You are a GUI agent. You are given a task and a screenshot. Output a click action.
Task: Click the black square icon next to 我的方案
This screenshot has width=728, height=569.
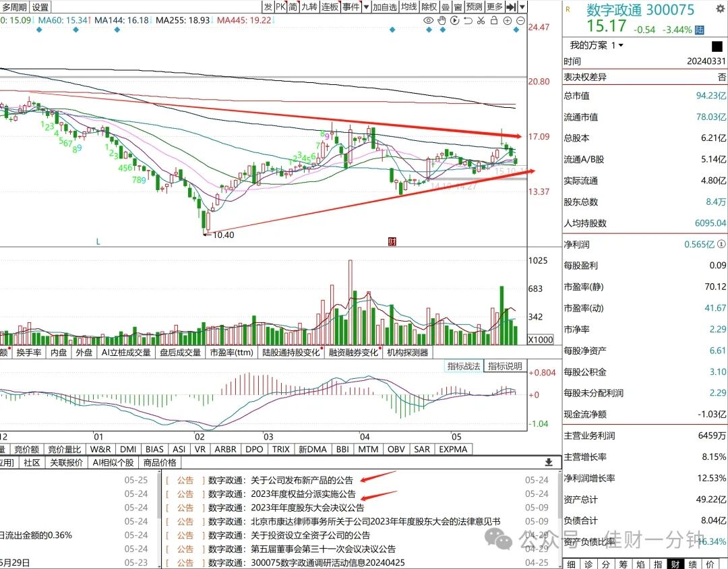(717, 46)
